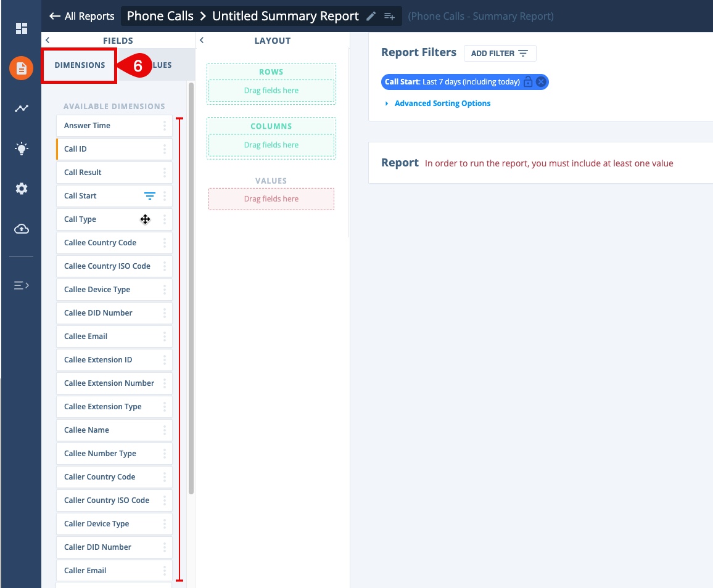Go back to All Reports

click(82, 17)
